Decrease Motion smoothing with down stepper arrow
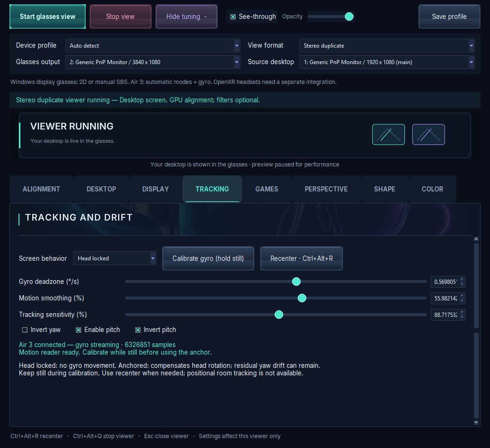 [462, 301]
